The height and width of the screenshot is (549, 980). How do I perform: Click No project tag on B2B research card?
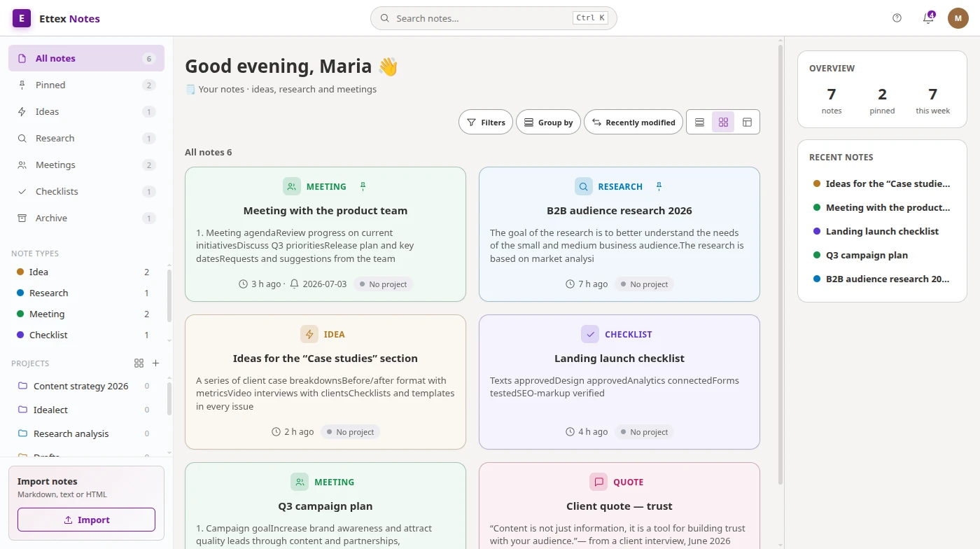point(644,284)
